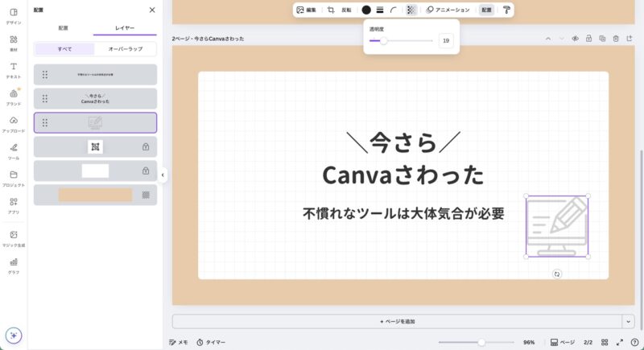Open the ブランド panel

pyautogui.click(x=14, y=97)
